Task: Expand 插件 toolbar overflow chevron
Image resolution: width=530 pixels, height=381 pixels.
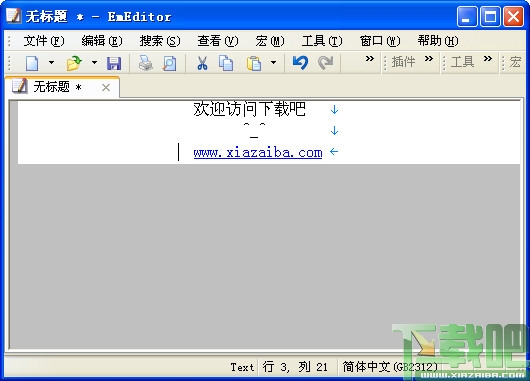Action: [x=429, y=59]
